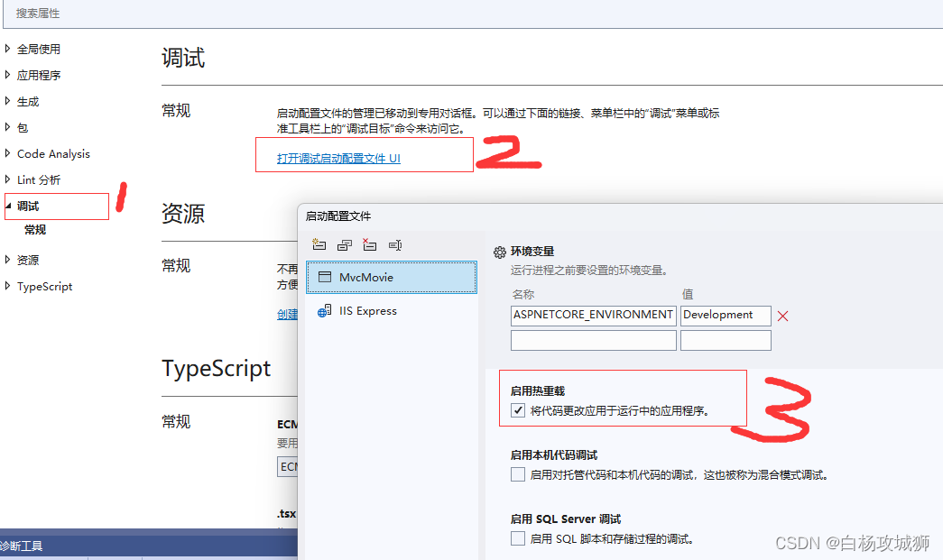Screen dimensions: 943x560
Task: Delete the selected profile with red X toolbar icon
Action: point(370,244)
